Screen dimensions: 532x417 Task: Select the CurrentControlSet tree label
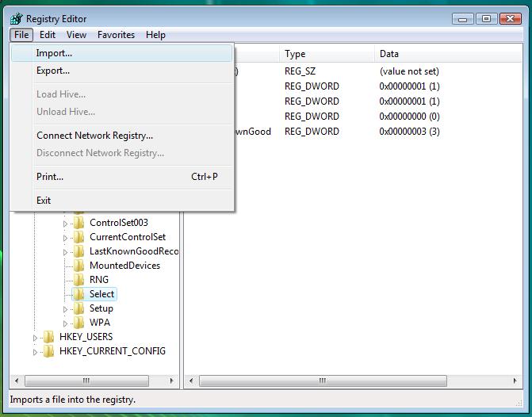point(128,237)
